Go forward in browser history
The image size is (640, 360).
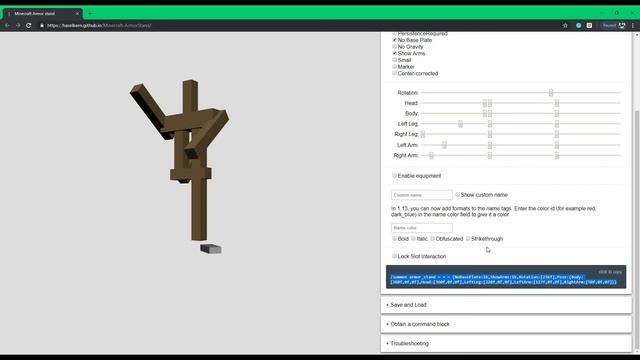[x=18, y=25]
